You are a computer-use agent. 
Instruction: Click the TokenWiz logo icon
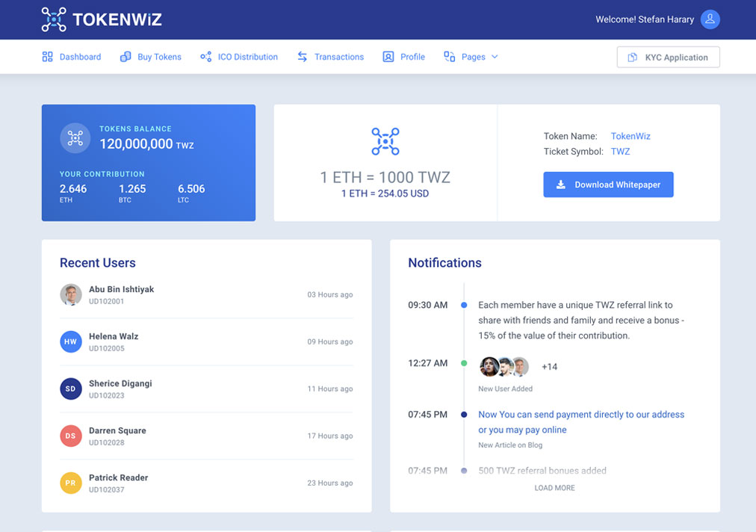52,19
